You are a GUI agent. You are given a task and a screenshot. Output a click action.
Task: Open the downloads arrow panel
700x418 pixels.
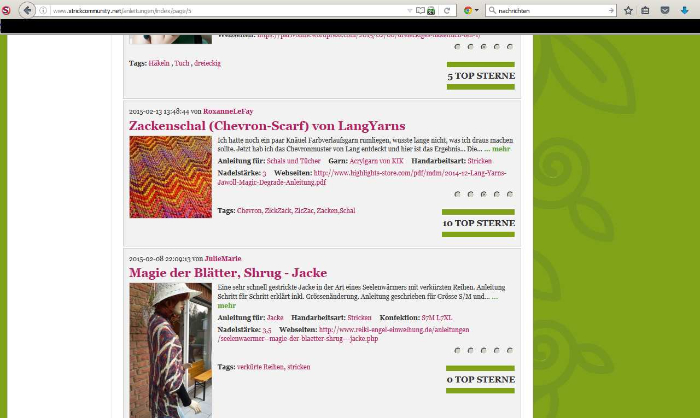pos(684,10)
